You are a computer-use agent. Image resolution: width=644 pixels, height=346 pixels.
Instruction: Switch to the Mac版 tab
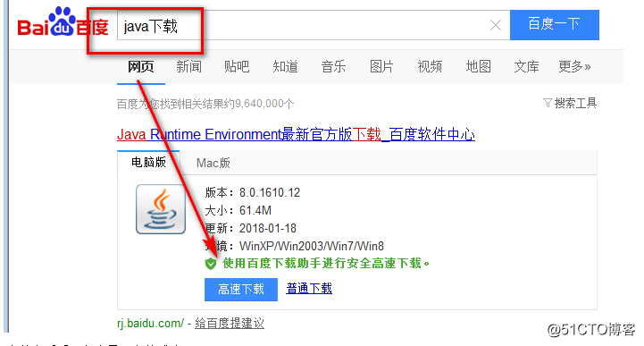tap(213, 163)
